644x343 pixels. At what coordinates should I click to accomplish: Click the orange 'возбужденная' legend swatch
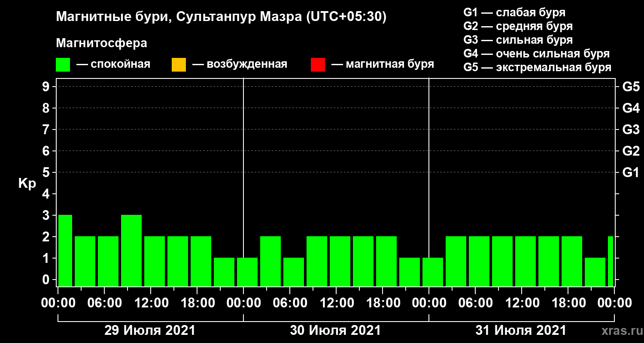pyautogui.click(x=179, y=65)
